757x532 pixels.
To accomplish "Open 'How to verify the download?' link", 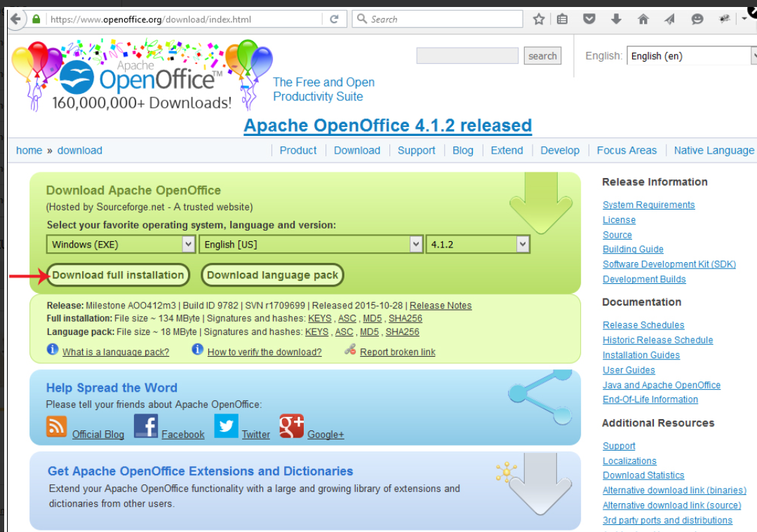I will click(x=264, y=352).
